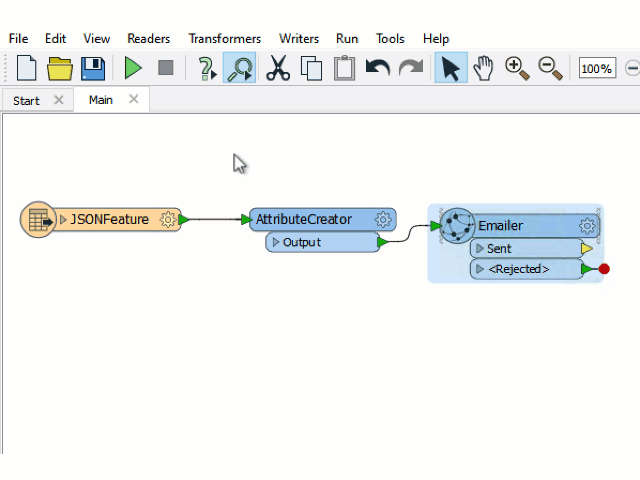Select the hand pan tool
Screen dimensions: 640x480
coord(484,68)
